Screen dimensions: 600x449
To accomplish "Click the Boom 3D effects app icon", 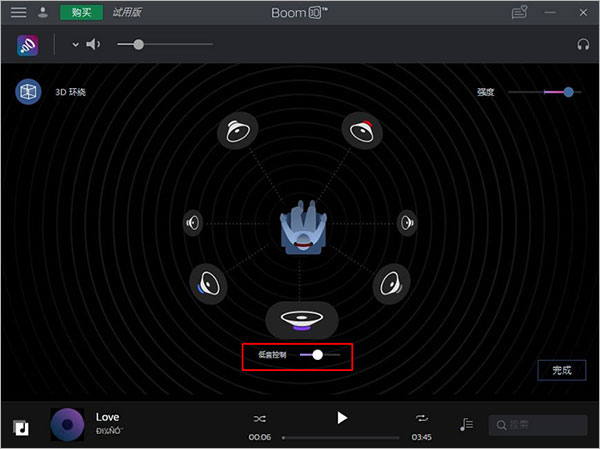I will pyautogui.click(x=28, y=45).
